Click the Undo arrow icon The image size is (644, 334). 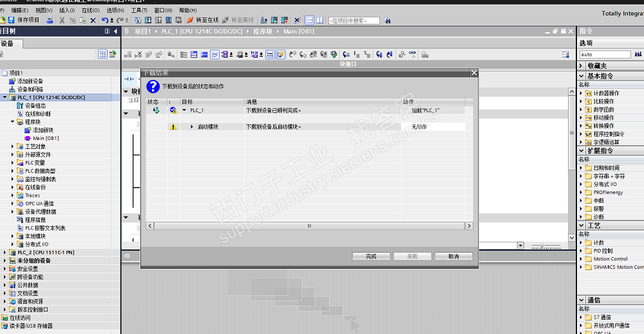click(x=105, y=20)
